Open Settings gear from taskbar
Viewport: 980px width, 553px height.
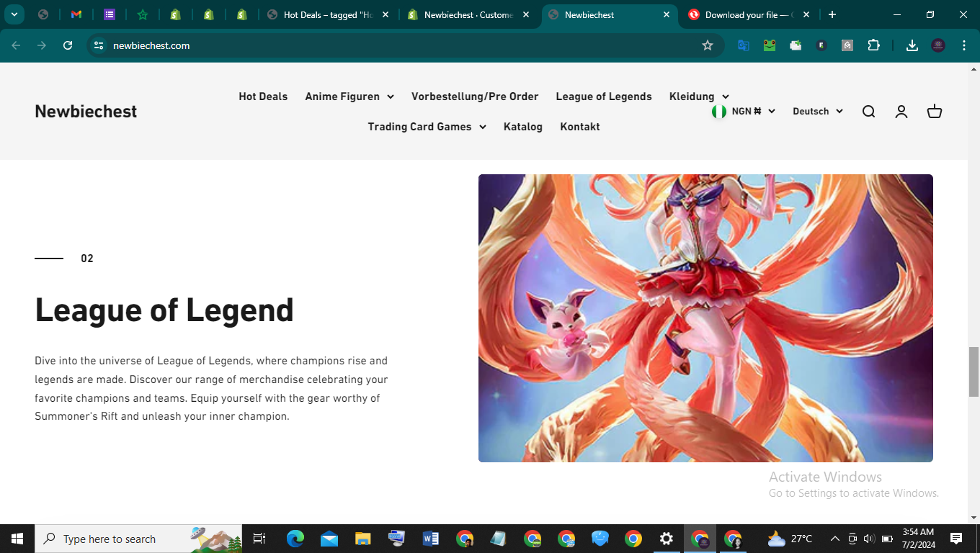click(667, 539)
